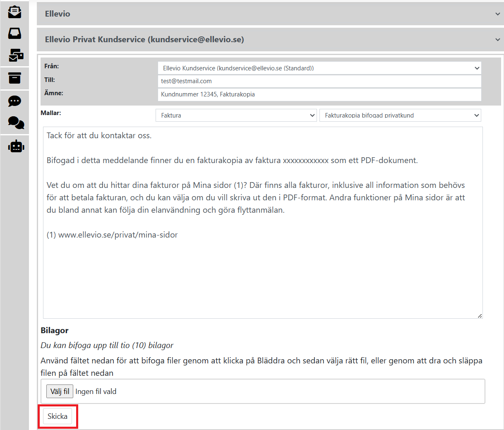The image size is (504, 430).
Task: Collapse the Ellevio section chevron
Action: pyautogui.click(x=497, y=14)
